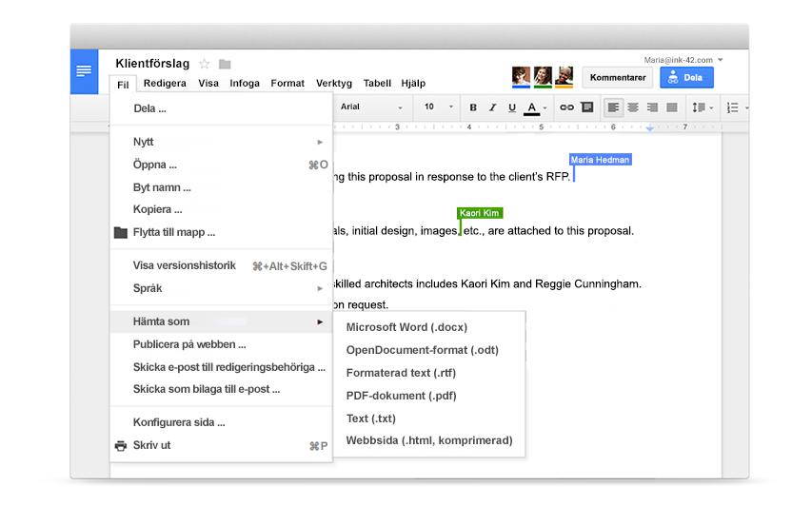Screen dimensions: 812x506
Task: Open the Format menu
Action: coord(287,84)
